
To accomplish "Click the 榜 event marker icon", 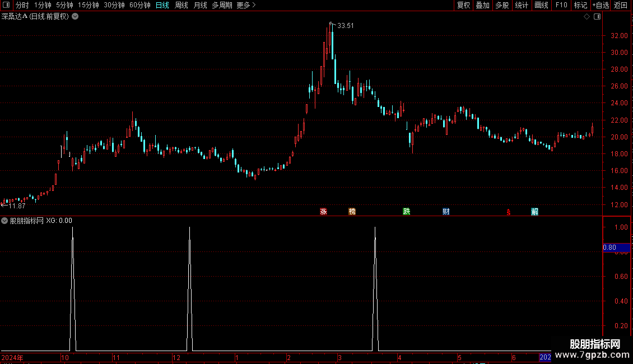I will (352, 212).
